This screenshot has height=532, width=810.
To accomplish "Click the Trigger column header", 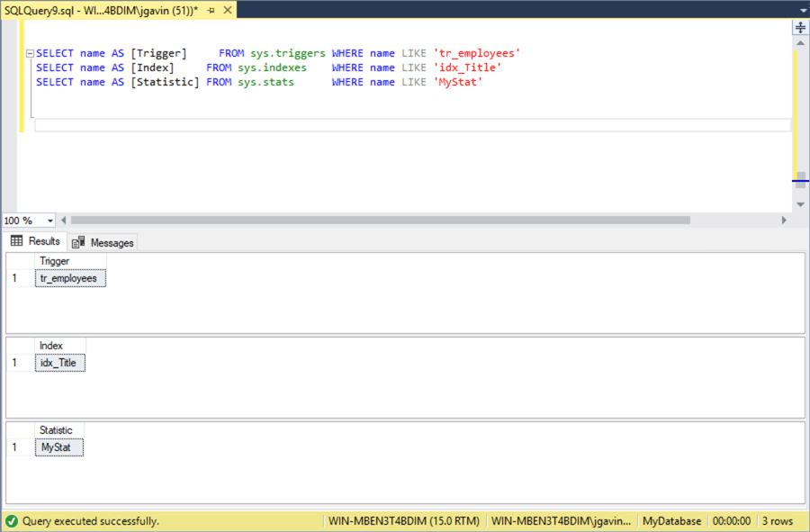I will click(x=54, y=261).
